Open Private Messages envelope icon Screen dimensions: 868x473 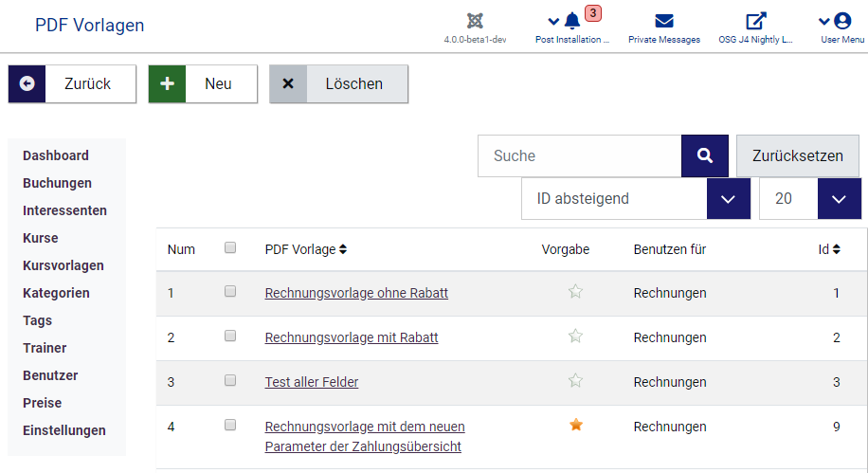[x=664, y=21]
